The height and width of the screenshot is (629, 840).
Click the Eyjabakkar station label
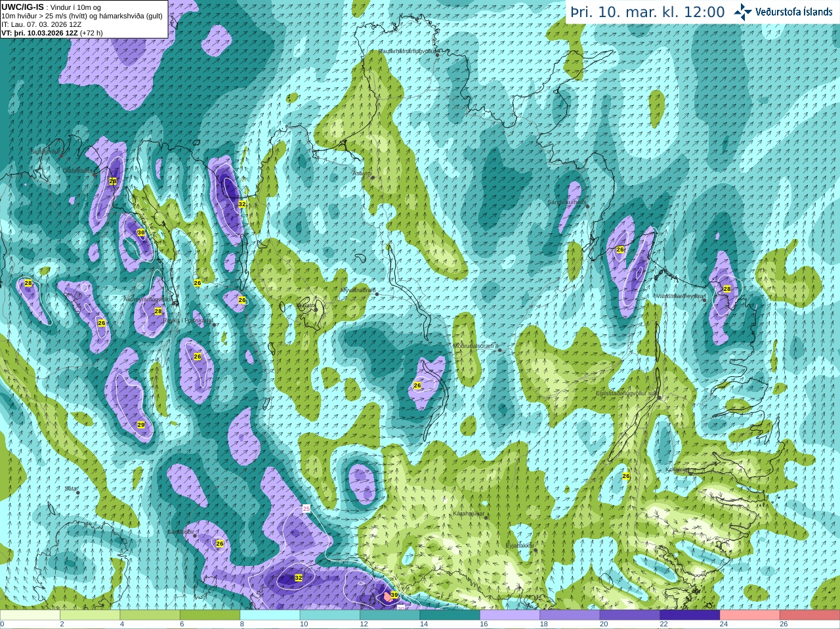click(x=520, y=545)
